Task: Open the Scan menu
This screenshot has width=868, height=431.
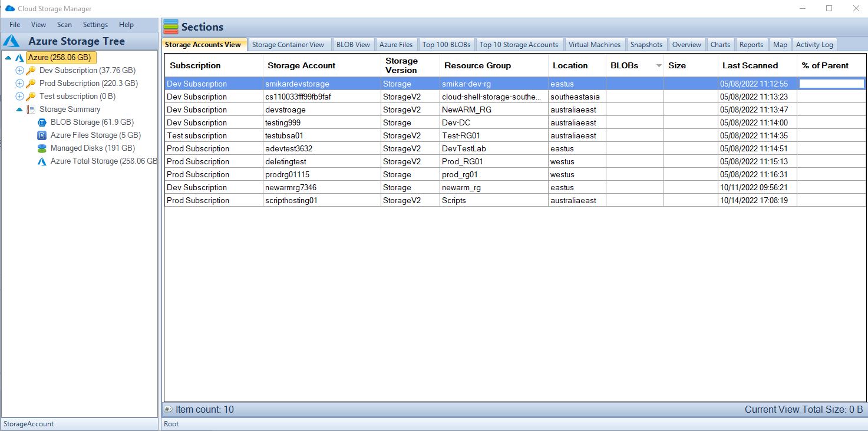Action: click(x=64, y=25)
